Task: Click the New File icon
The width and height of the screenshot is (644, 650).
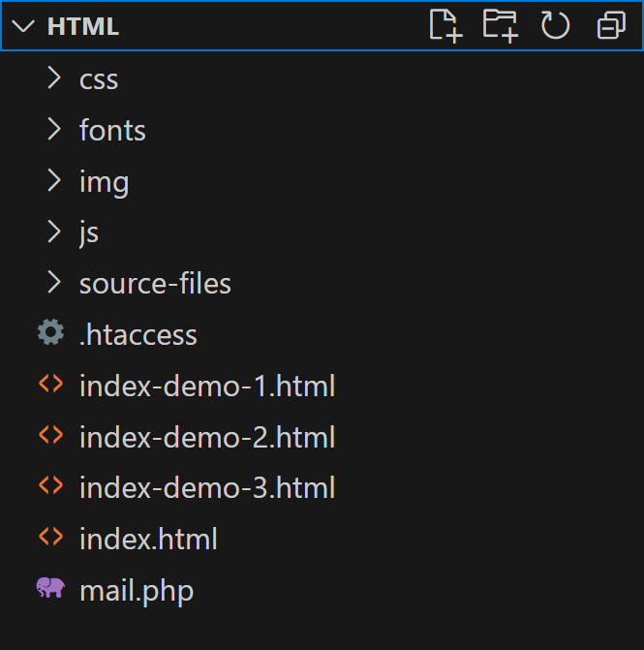Action: pos(445,26)
